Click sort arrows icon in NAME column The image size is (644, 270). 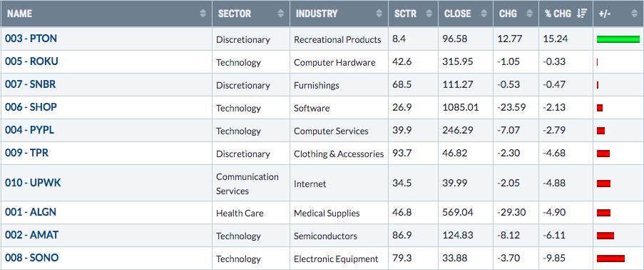click(x=203, y=14)
